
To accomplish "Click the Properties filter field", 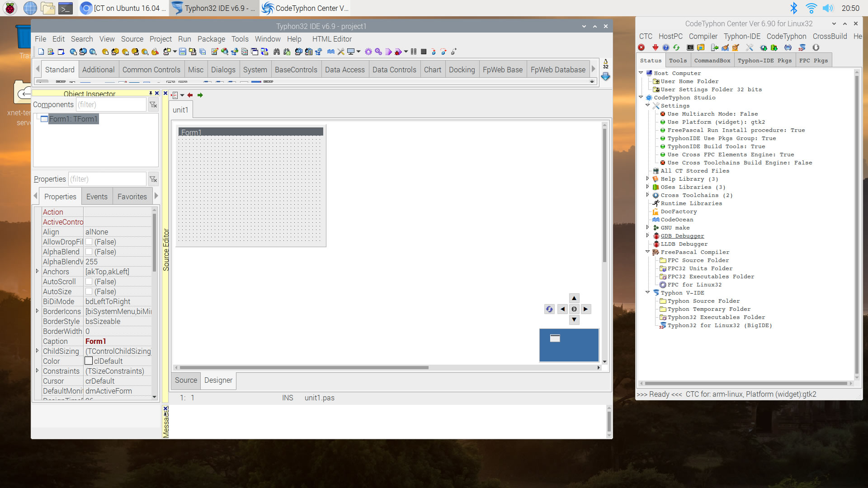I will point(107,179).
